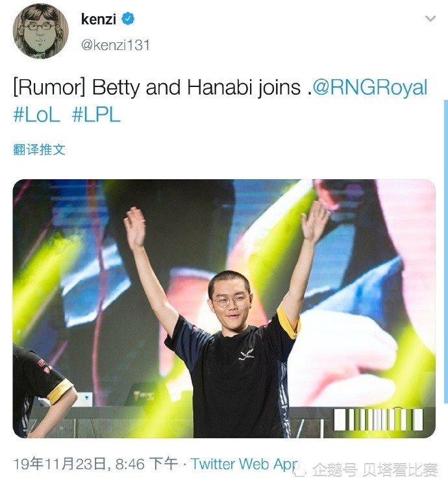The width and height of the screenshot is (448, 485).
Task: Click the 翻译推文 translate tweet link
Action: [x=40, y=150]
